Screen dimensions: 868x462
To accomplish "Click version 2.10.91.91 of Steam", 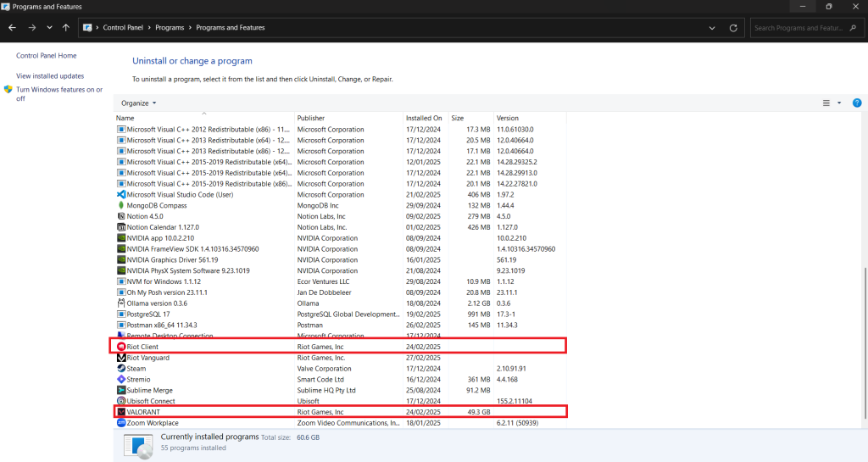I will coord(511,369).
